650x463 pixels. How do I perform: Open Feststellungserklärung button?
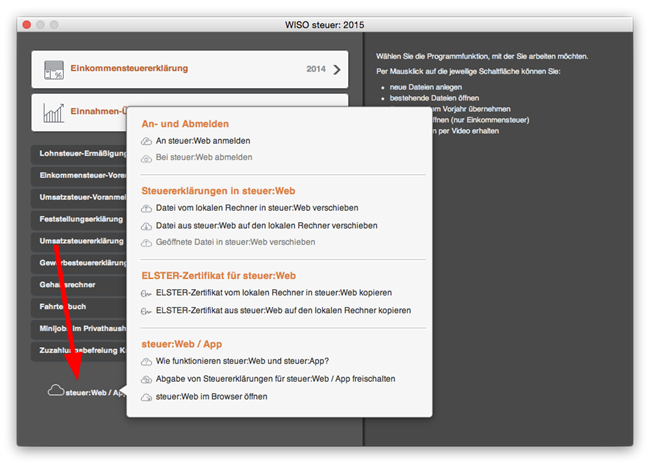click(79, 220)
